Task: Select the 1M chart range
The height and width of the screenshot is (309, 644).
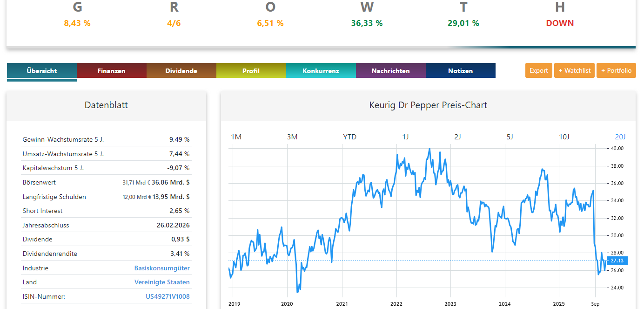Action: pos(236,137)
